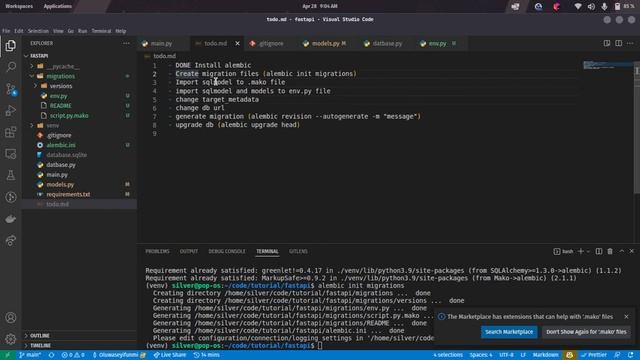Open the Accounts menu icon
Image resolution: width=640 pixels, height=360 pixels.
(x=11, y=317)
